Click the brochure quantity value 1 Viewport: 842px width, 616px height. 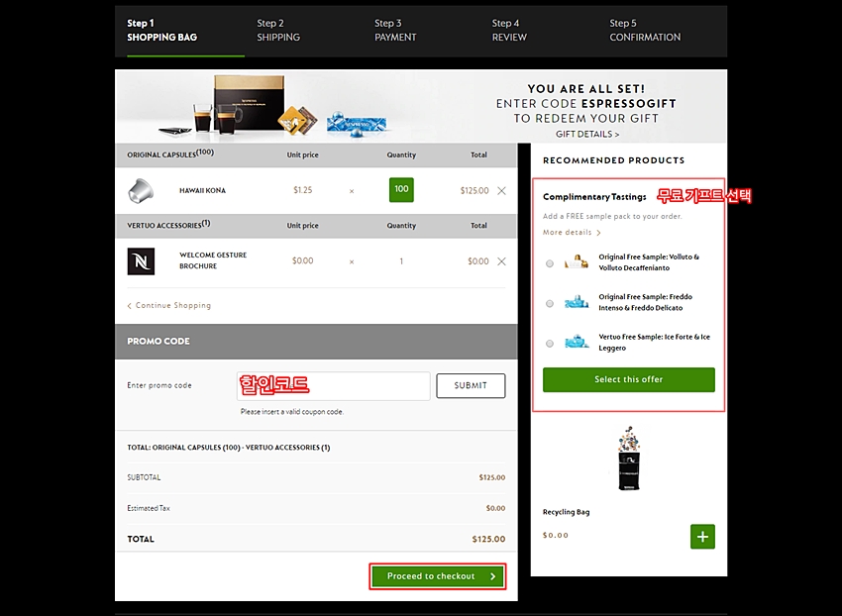(401, 261)
